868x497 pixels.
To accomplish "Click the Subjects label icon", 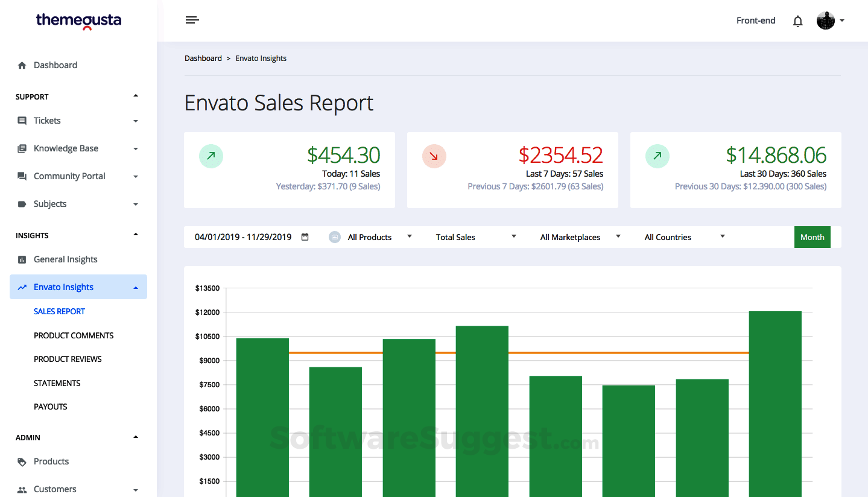I will point(22,204).
